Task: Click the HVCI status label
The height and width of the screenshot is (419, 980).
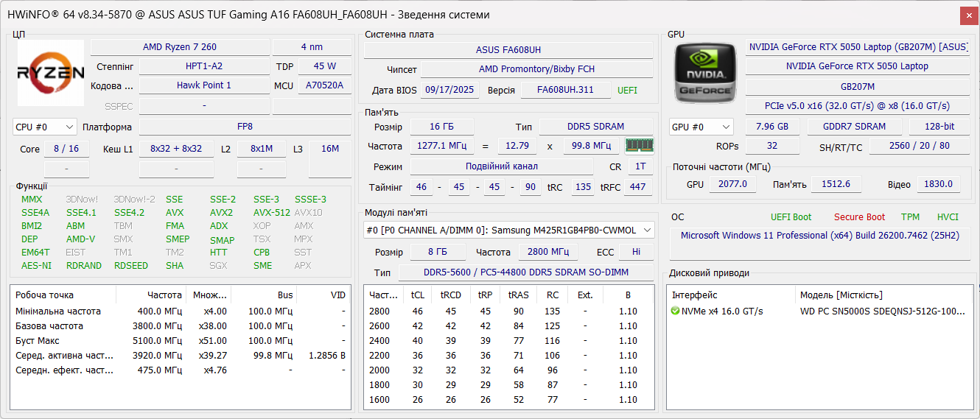Action: pyautogui.click(x=948, y=217)
